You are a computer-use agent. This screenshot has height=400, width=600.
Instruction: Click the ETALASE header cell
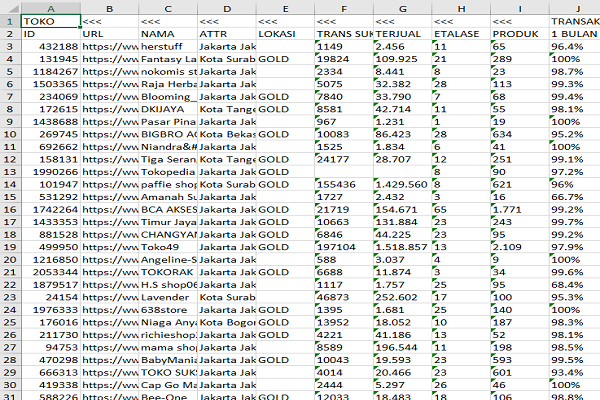[x=461, y=34]
